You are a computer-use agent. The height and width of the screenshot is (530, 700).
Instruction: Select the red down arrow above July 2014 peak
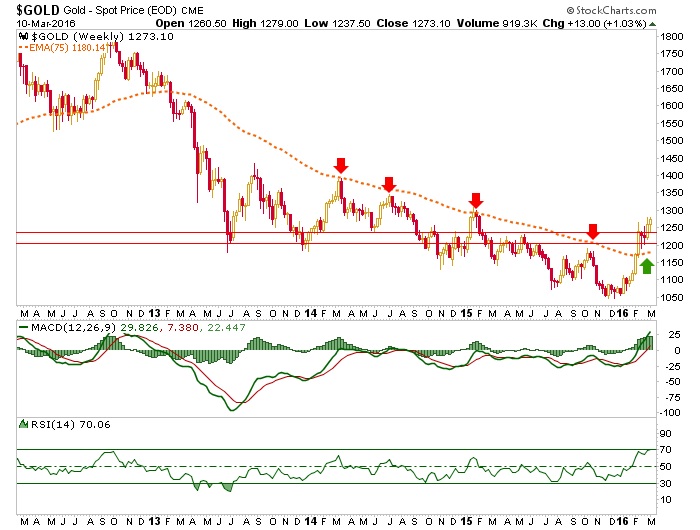(389, 184)
